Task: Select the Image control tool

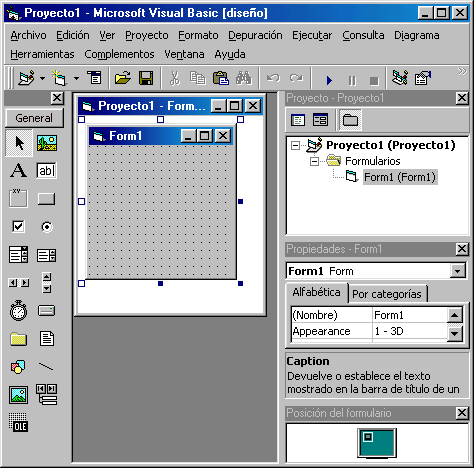Action: point(18,395)
